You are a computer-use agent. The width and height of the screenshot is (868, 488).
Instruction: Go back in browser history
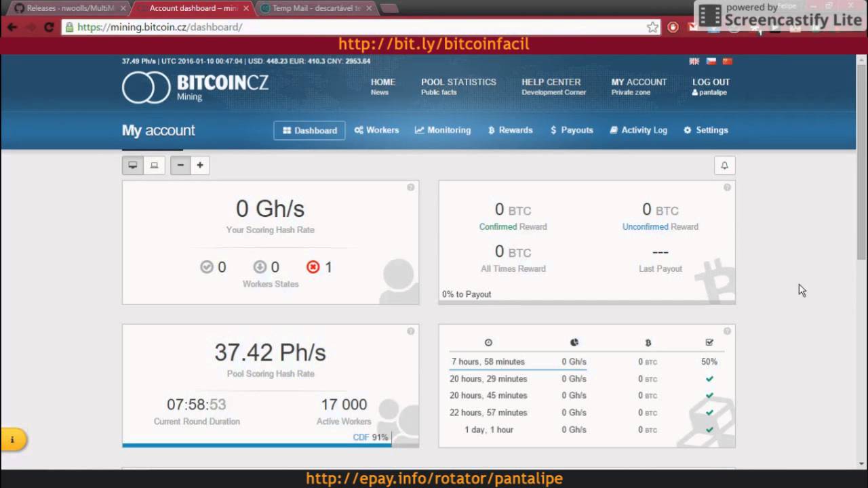click(12, 27)
